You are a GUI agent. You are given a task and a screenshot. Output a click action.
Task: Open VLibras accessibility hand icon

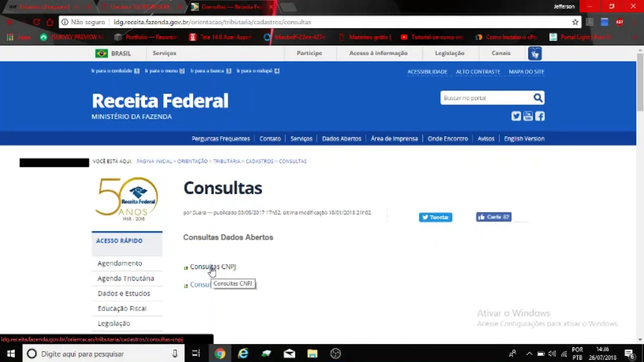(535, 53)
